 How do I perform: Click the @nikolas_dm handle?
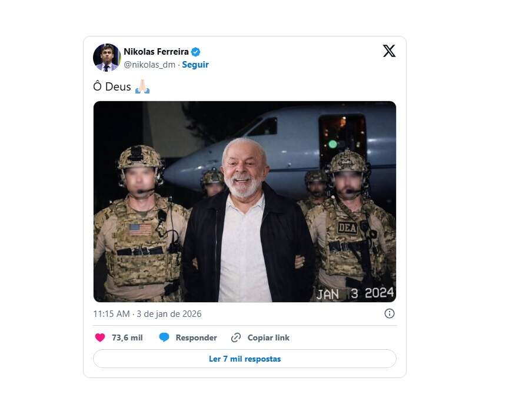point(149,65)
